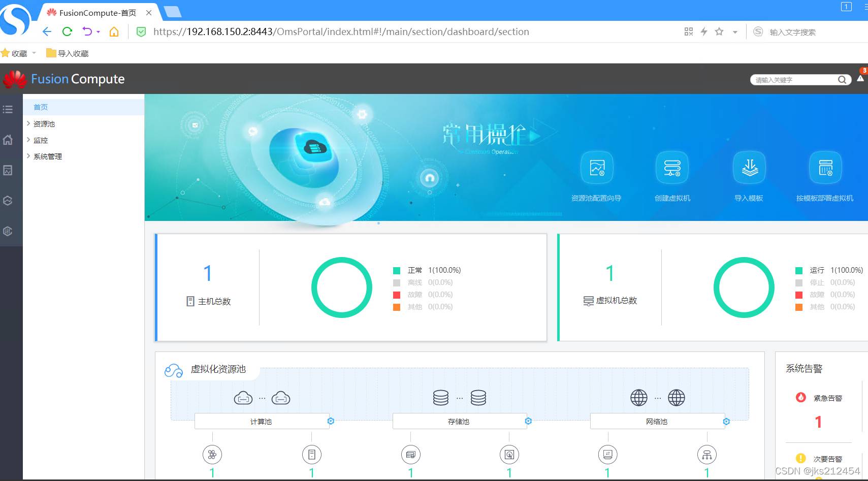Viewport: 868px width, 481px height.
Task: Open the monitoring chart icon in sidebar
Action: (x=8, y=170)
